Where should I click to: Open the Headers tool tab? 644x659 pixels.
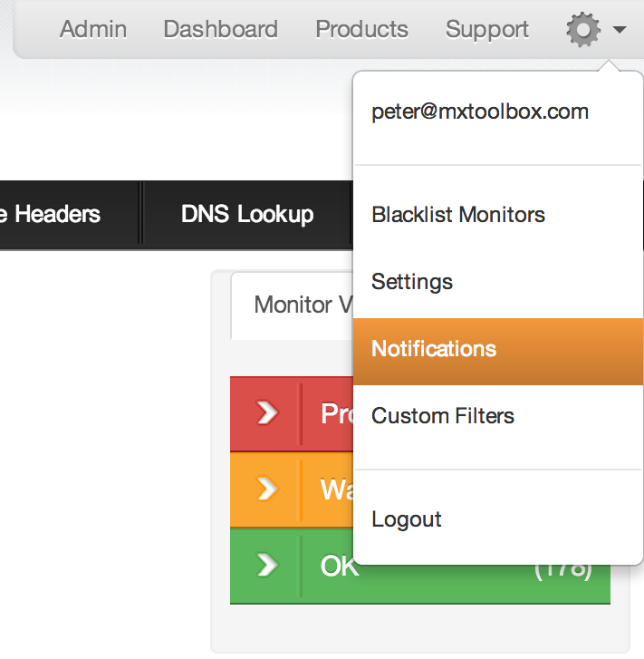[x=54, y=214]
